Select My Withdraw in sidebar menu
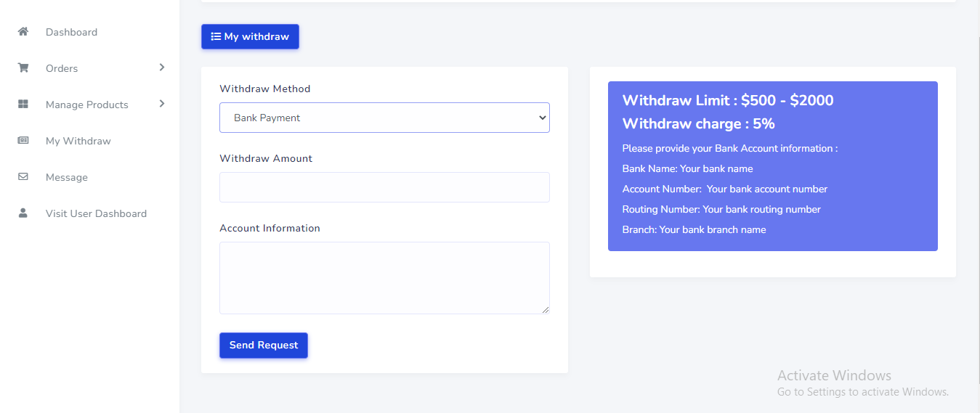The image size is (980, 413). (78, 141)
